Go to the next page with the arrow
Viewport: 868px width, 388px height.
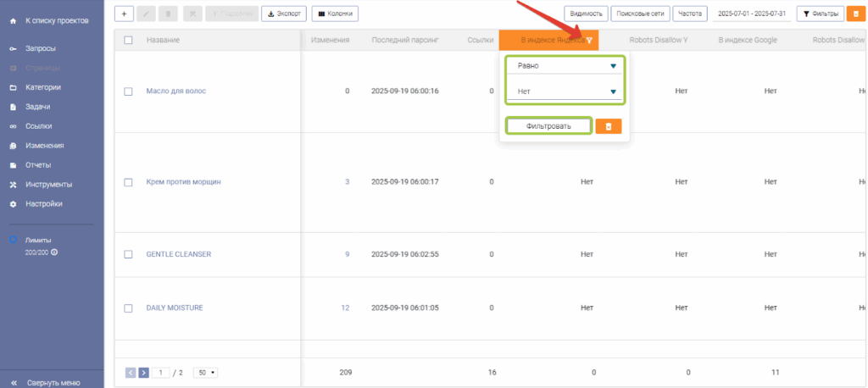(x=143, y=372)
